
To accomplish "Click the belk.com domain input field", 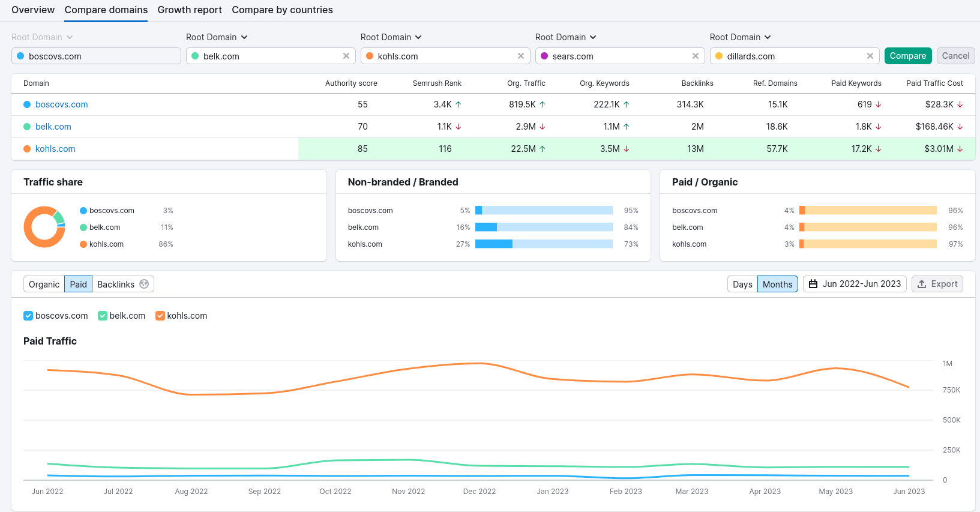I will tap(271, 56).
